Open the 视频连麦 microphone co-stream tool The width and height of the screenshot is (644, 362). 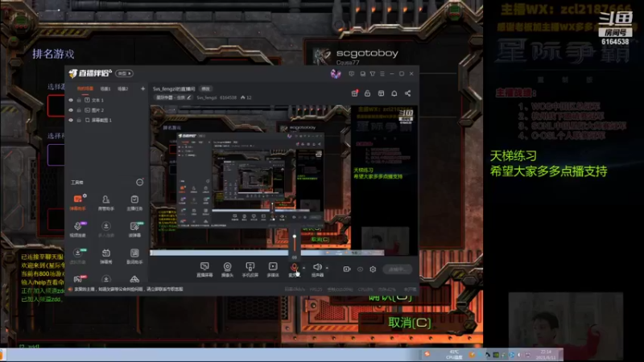(x=77, y=229)
